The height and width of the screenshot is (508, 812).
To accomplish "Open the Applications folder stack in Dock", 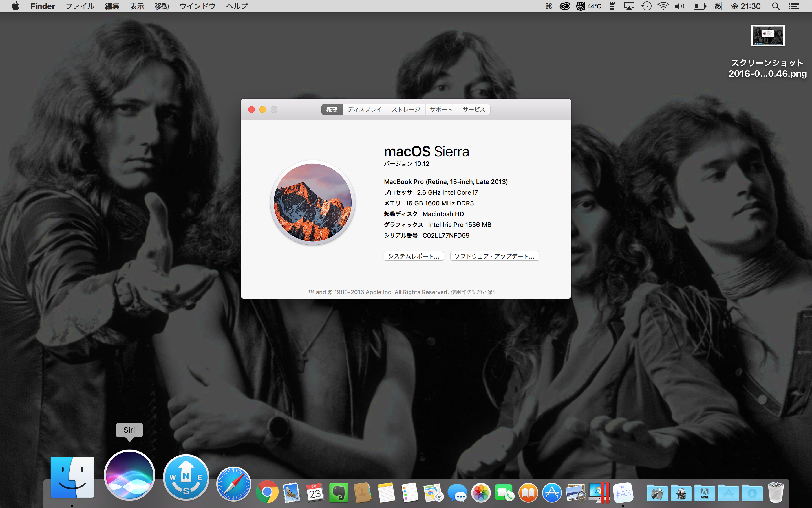I will (x=729, y=493).
